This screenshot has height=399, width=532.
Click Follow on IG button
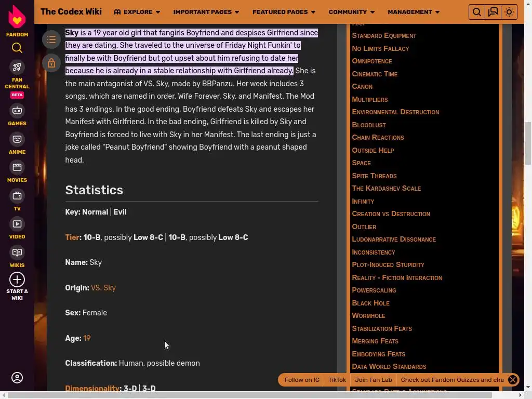click(x=302, y=380)
